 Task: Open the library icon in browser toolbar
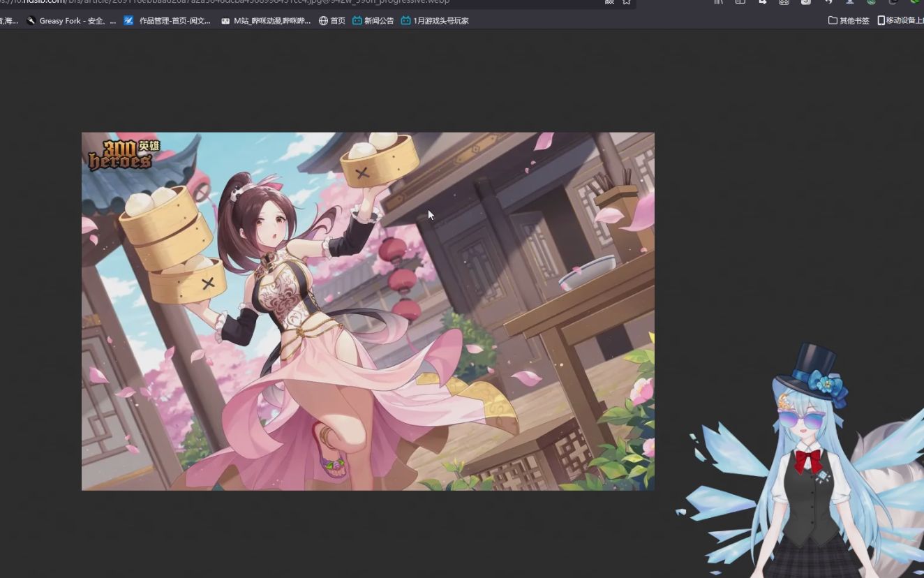point(718,2)
